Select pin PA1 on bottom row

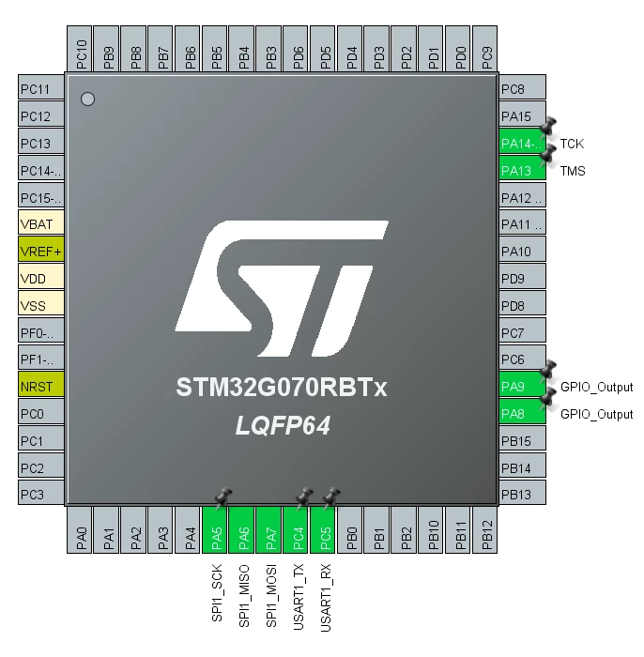click(x=106, y=529)
